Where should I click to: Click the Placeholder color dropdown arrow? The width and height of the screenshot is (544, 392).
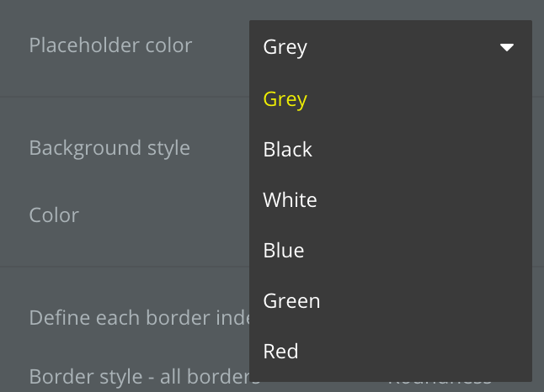coord(507,48)
